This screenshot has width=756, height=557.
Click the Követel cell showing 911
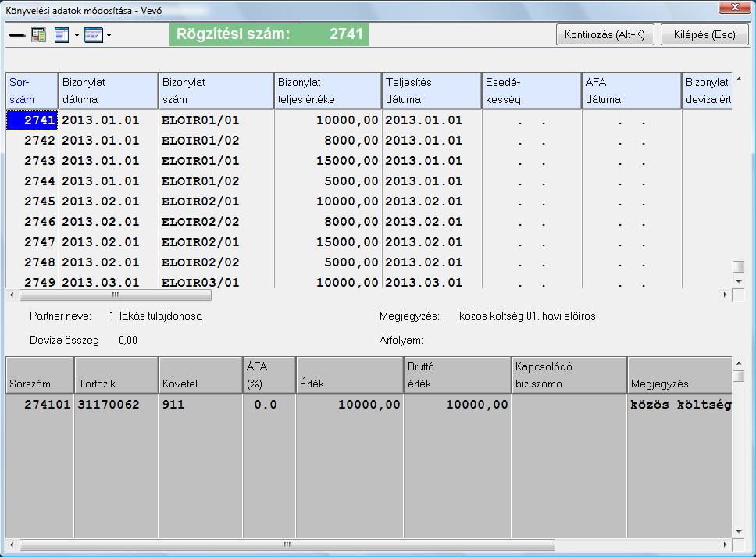pyautogui.click(x=177, y=405)
